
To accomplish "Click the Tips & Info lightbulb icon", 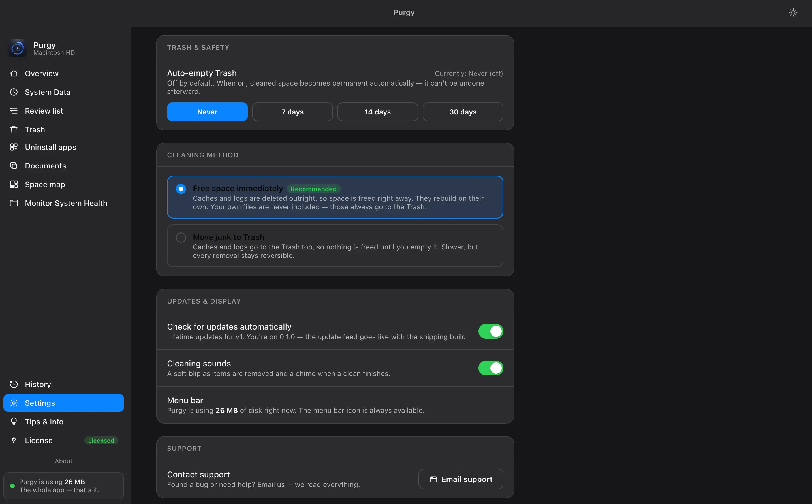I will (x=14, y=422).
